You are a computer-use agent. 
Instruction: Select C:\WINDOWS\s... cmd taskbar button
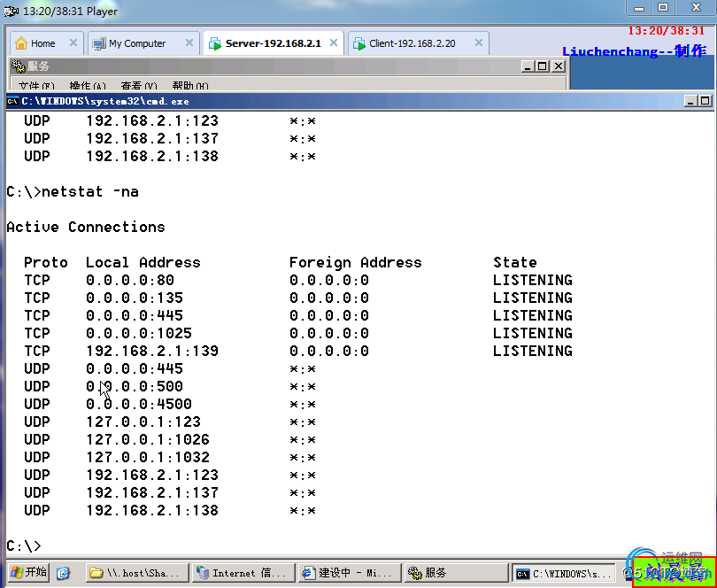[563, 572]
